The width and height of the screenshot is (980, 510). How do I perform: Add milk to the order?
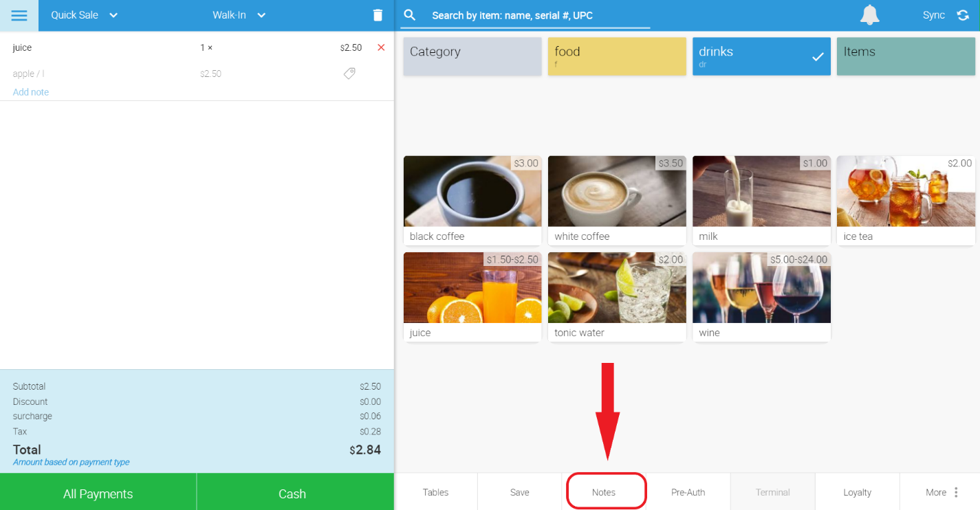(x=761, y=201)
